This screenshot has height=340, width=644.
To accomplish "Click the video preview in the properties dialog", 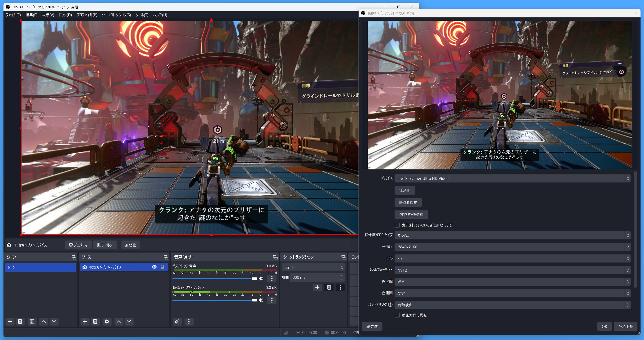I will click(x=500, y=95).
